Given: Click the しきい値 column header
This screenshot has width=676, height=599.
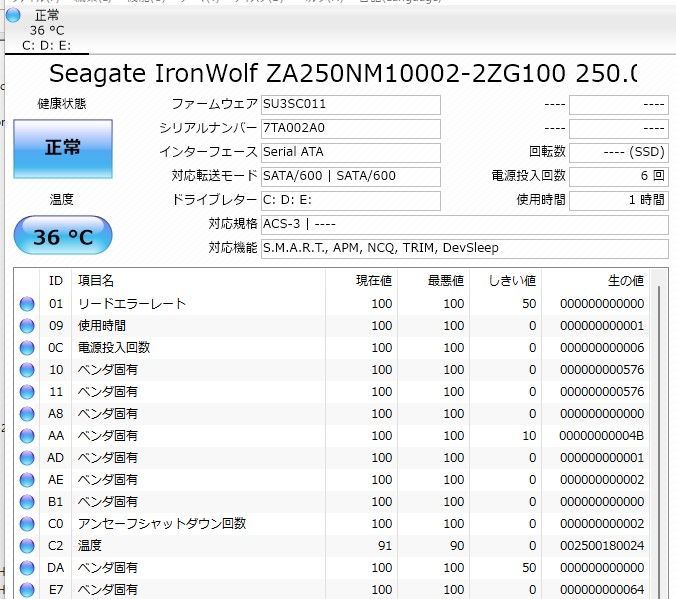Looking at the screenshot, I should click(x=505, y=281).
